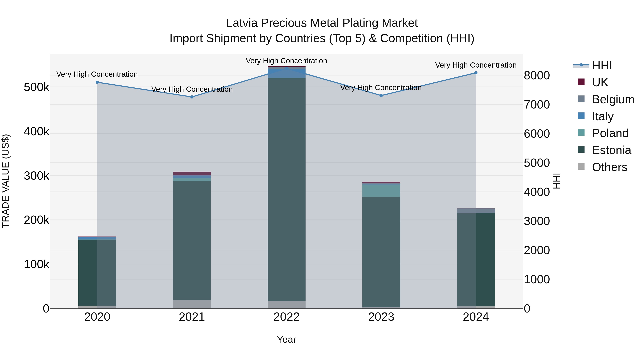Click the UK maroon legend swatch
This screenshot has width=644, height=362.
(x=581, y=82)
